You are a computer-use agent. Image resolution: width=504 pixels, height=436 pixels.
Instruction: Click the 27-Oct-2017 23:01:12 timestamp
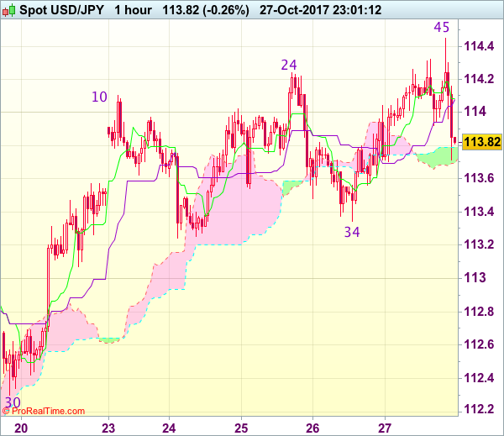(x=321, y=10)
